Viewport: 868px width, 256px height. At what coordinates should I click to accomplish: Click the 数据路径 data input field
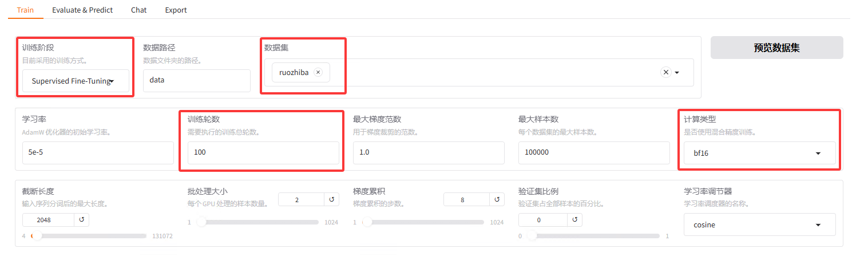pos(197,81)
